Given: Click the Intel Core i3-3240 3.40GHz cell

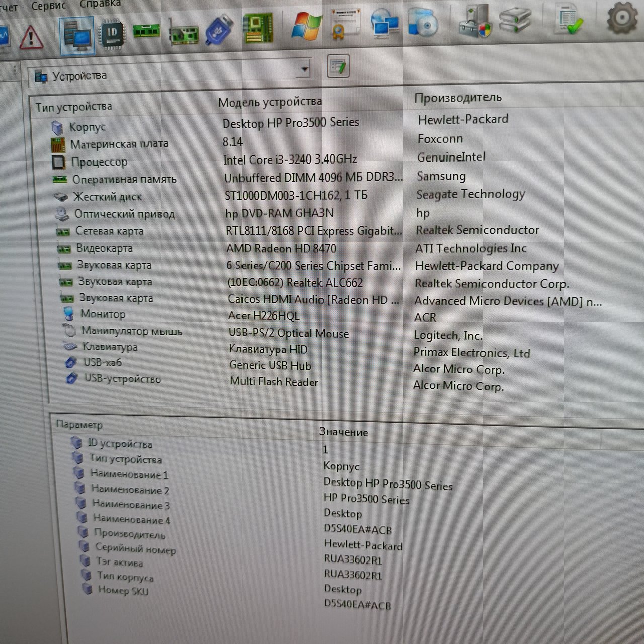Looking at the screenshot, I should click(290, 160).
